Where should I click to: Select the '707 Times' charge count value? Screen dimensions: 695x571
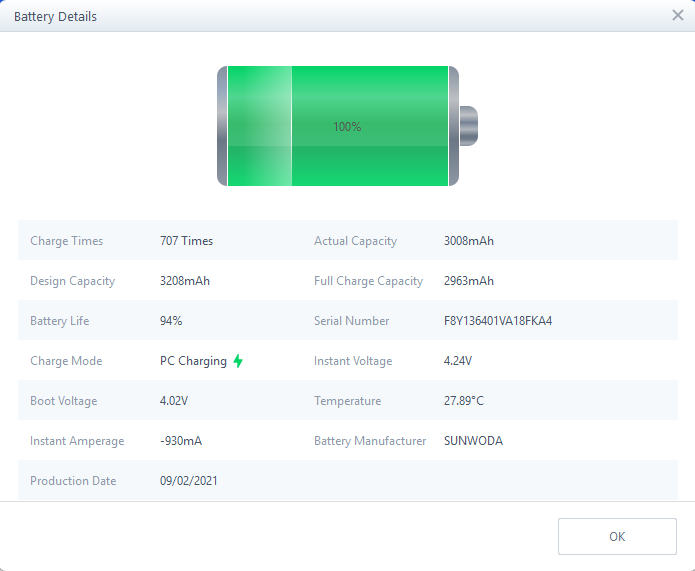[186, 241]
